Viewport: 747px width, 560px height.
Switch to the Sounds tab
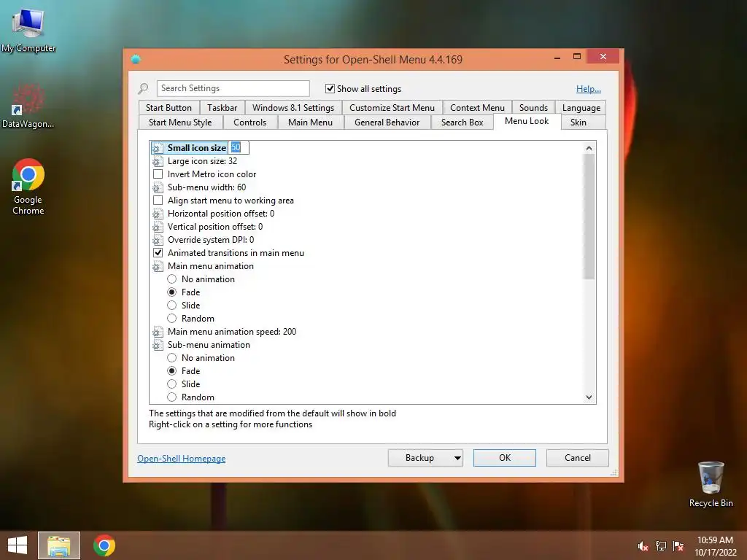(x=533, y=108)
